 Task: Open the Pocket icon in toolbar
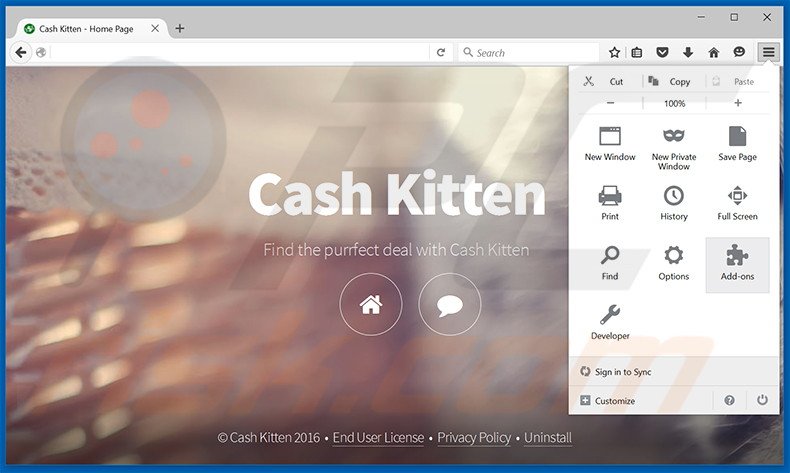(663, 52)
